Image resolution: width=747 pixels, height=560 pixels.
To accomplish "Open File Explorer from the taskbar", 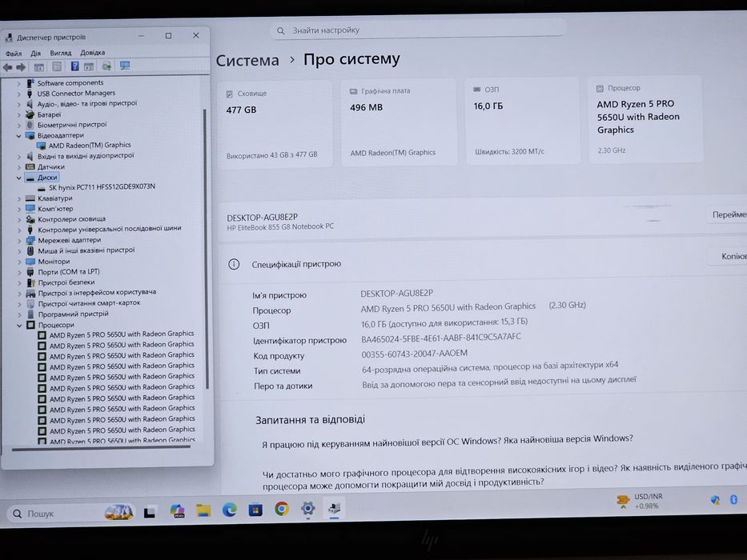I will [x=203, y=511].
